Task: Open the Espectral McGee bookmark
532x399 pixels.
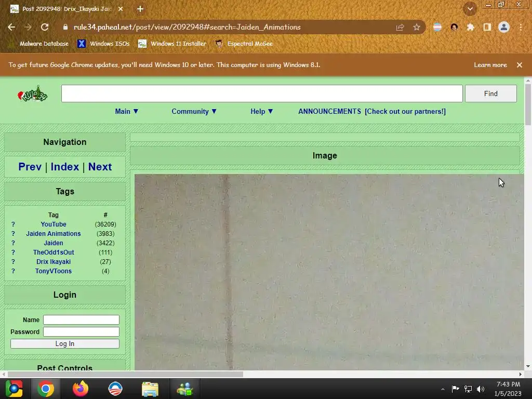Action: tap(244, 44)
